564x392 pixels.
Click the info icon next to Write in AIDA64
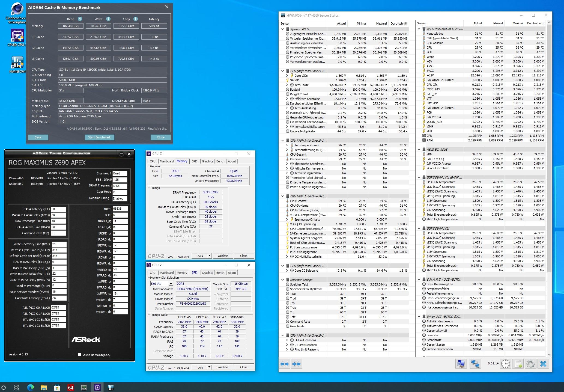(108, 19)
